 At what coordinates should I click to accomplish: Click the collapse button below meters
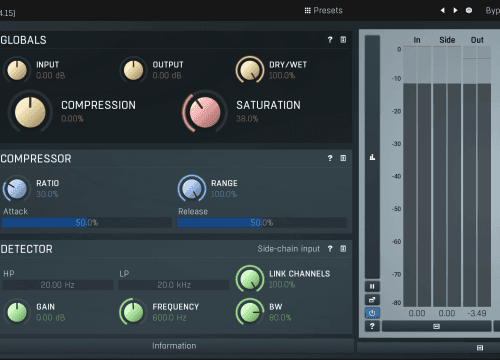[436, 326]
